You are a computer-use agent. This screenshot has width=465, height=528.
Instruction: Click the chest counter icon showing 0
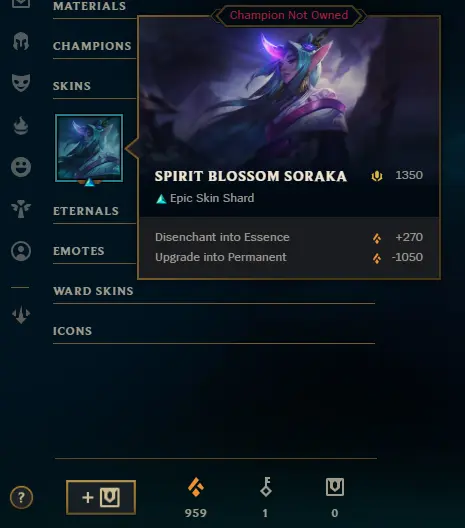coord(335,487)
